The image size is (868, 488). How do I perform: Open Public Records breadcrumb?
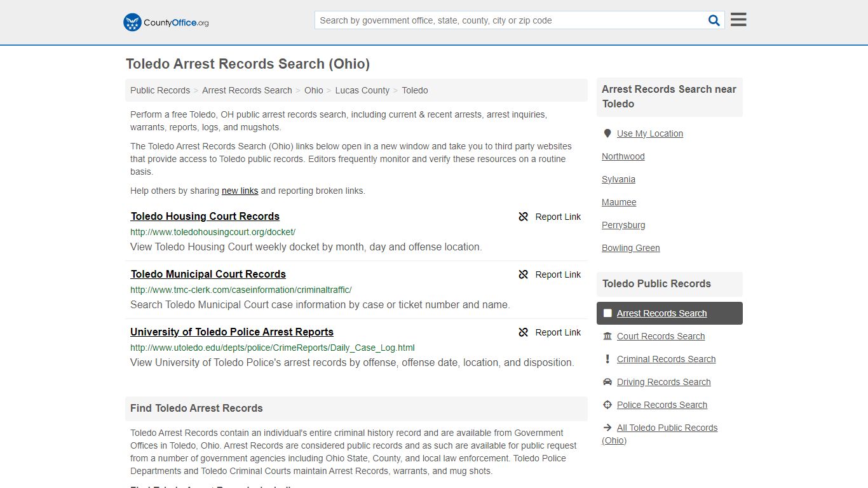(x=160, y=90)
